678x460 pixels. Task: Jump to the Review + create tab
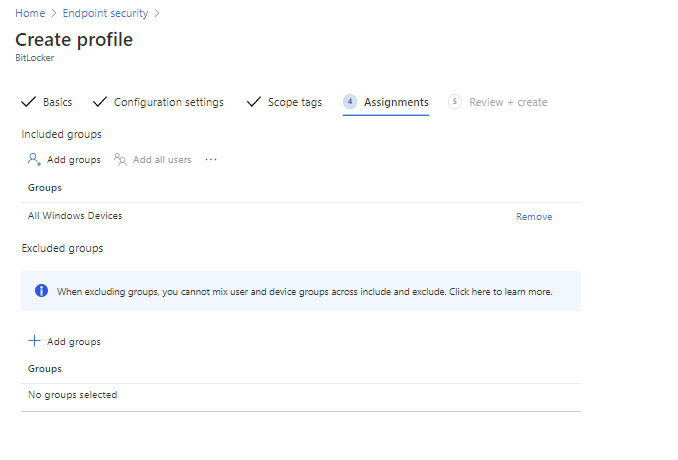point(508,102)
